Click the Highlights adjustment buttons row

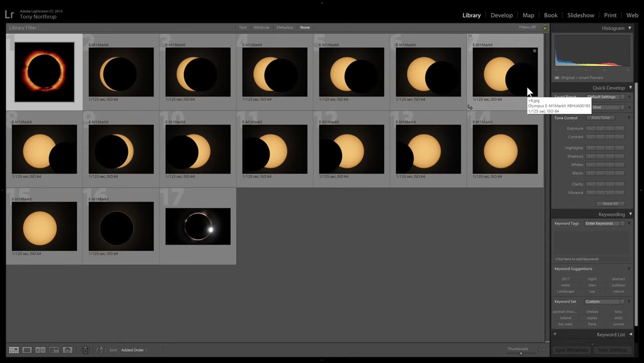click(605, 148)
